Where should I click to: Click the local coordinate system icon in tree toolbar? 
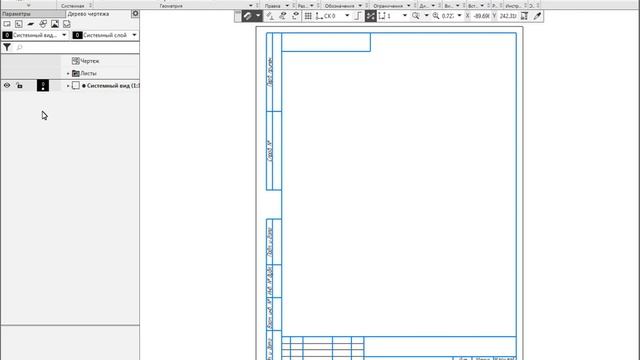(x=19, y=24)
